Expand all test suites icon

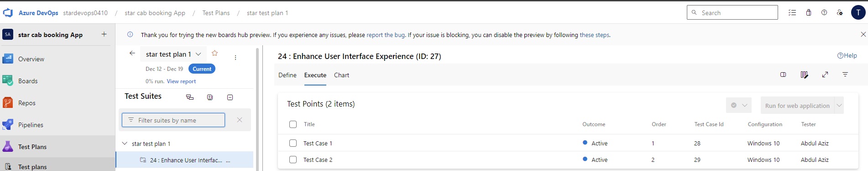coord(210,97)
